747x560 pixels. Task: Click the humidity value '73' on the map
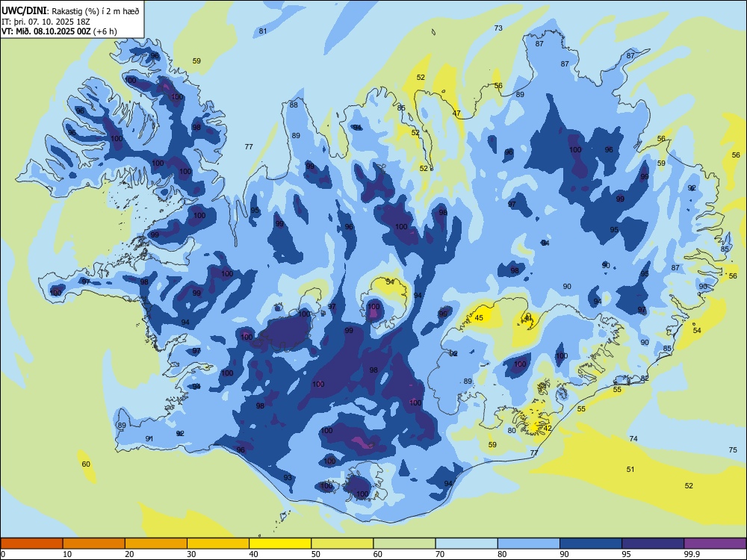pos(498,28)
